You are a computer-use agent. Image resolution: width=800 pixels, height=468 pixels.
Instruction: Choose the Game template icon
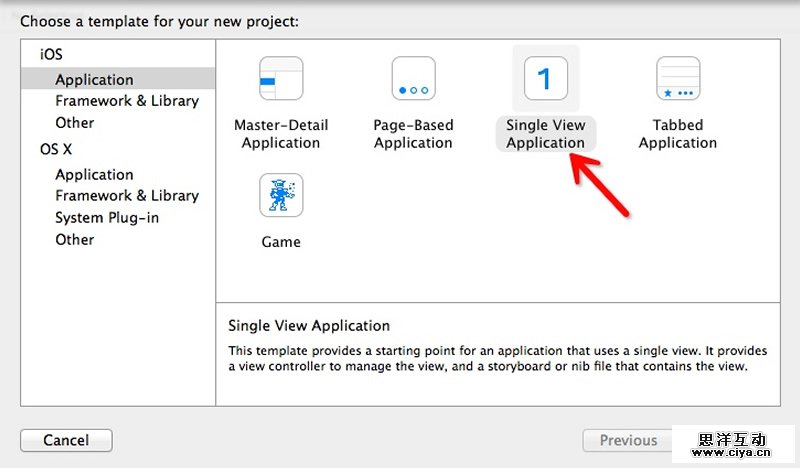point(281,195)
